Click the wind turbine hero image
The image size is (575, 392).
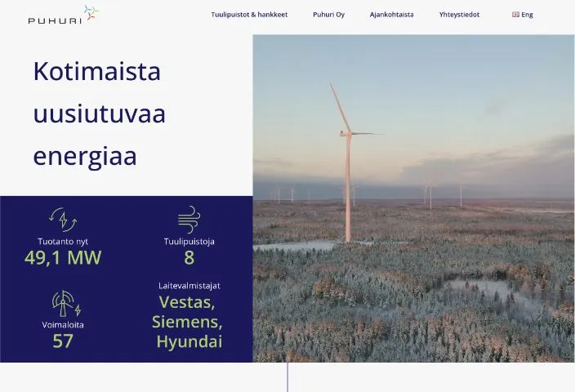pos(413,198)
